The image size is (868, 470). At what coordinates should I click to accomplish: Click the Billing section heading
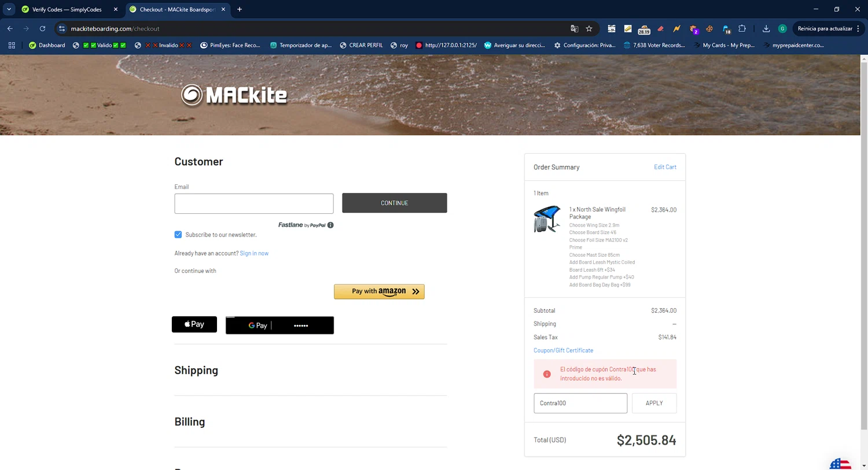point(190,421)
